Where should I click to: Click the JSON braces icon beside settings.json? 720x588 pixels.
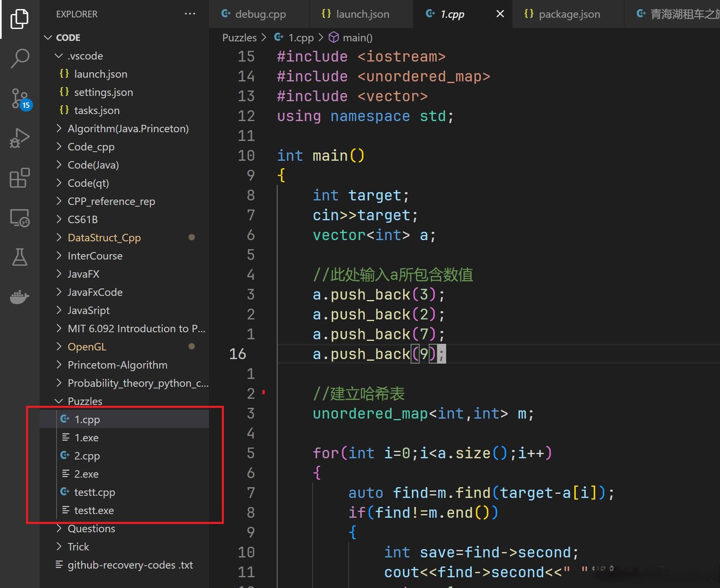point(64,92)
